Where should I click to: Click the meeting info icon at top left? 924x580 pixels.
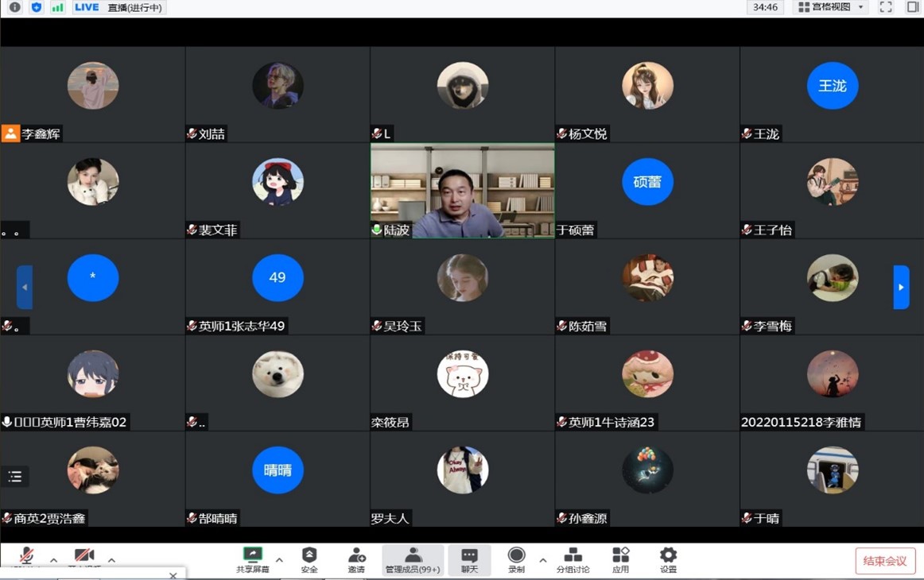pyautogui.click(x=14, y=7)
